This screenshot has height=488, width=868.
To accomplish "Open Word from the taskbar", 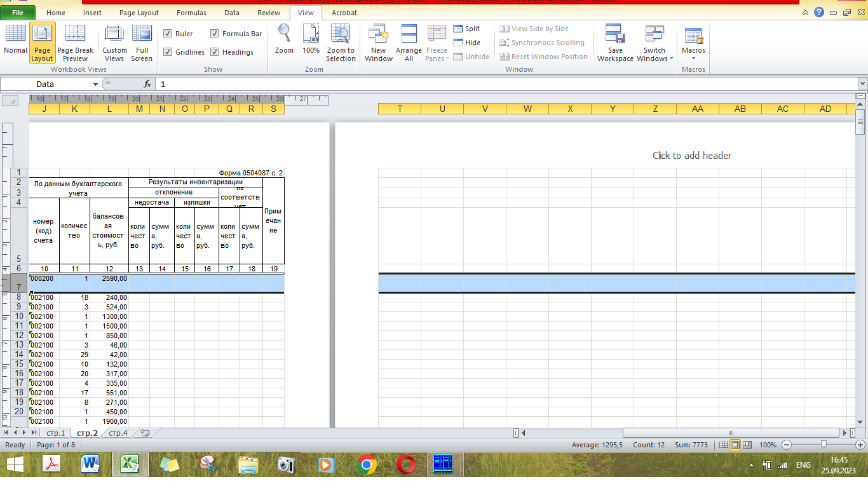I will point(90,464).
